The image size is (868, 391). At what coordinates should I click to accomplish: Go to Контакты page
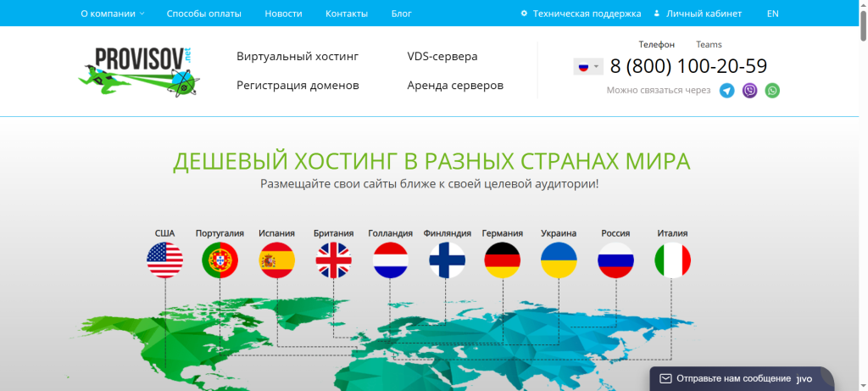pyautogui.click(x=347, y=14)
